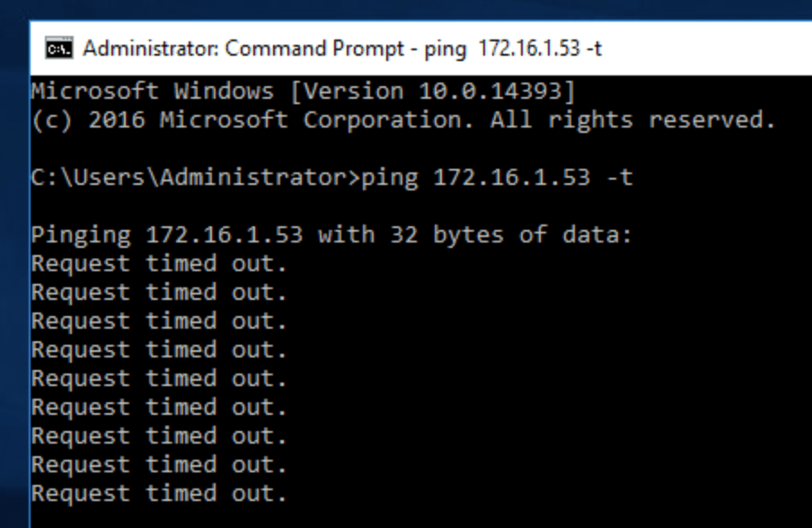
Task: Open the Command Prompt system menu icon
Action: (x=58, y=48)
